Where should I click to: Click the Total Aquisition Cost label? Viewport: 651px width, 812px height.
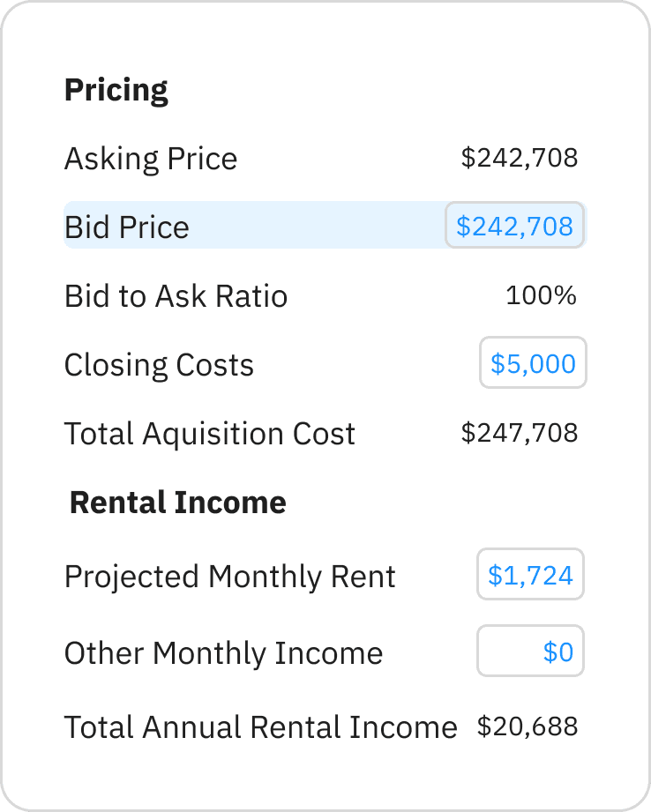click(x=209, y=433)
